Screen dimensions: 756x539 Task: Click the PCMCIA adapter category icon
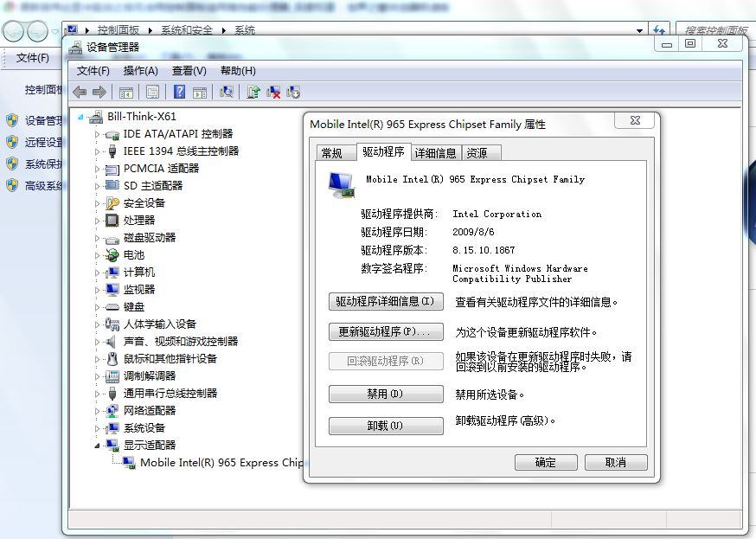coord(112,169)
